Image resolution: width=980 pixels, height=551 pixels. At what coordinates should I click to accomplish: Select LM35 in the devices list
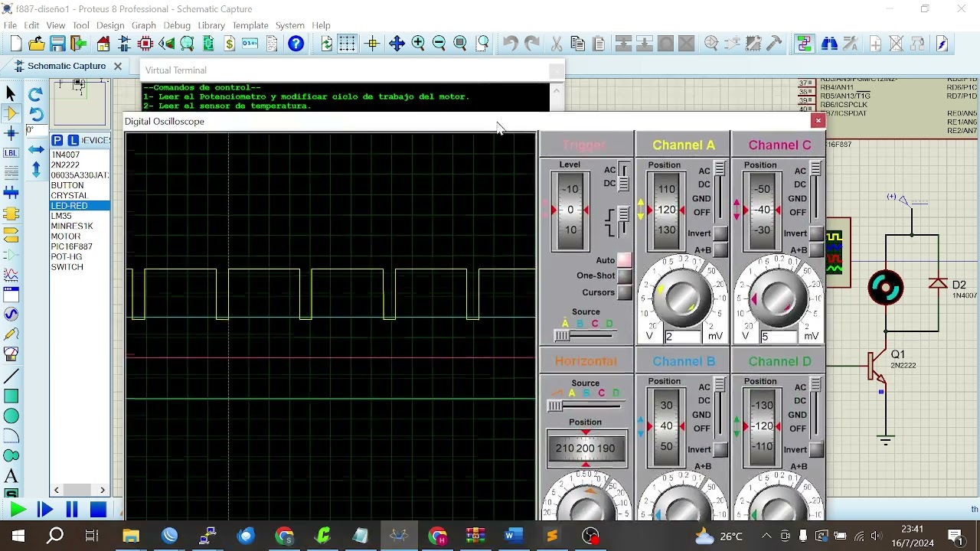click(x=61, y=216)
